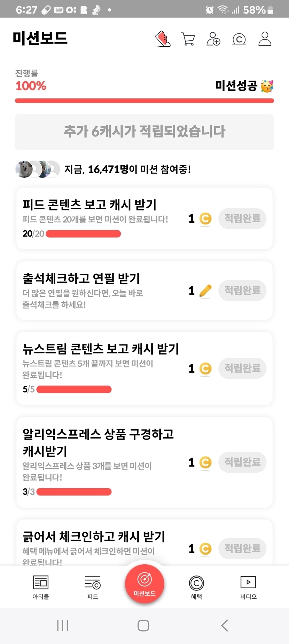
Task: Open the 혜택 tab
Action: (196, 587)
